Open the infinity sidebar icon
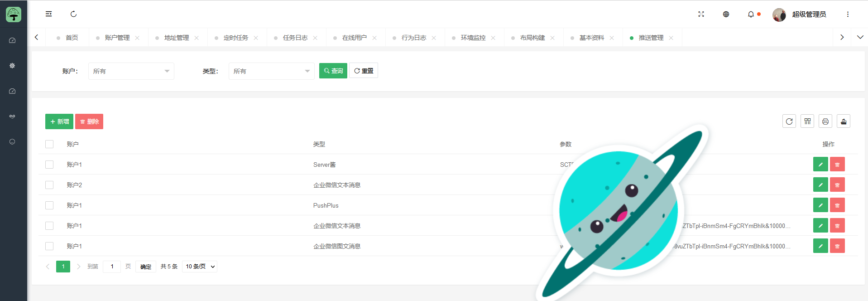The width and height of the screenshot is (868, 301). [x=12, y=117]
